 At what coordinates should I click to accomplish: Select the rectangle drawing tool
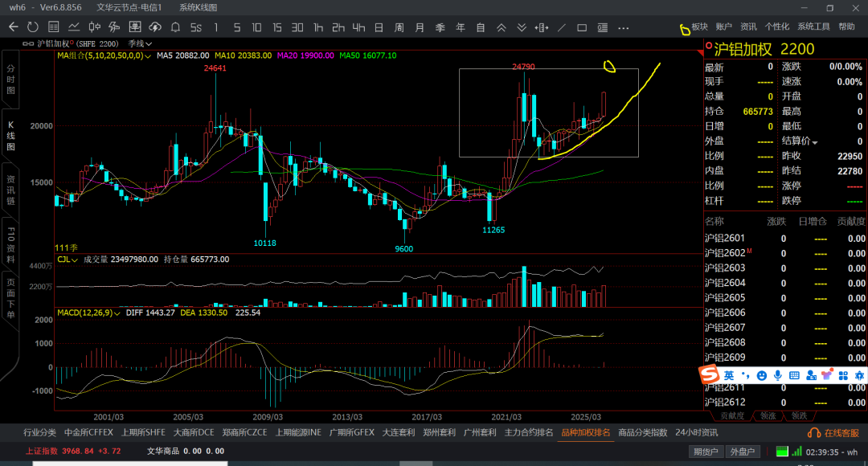[582, 27]
